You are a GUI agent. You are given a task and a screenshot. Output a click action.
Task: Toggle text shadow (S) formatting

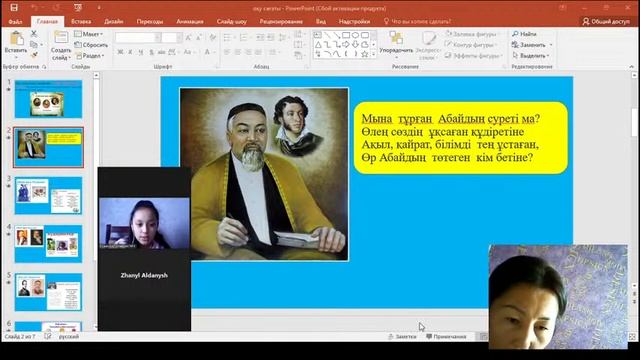151,52
